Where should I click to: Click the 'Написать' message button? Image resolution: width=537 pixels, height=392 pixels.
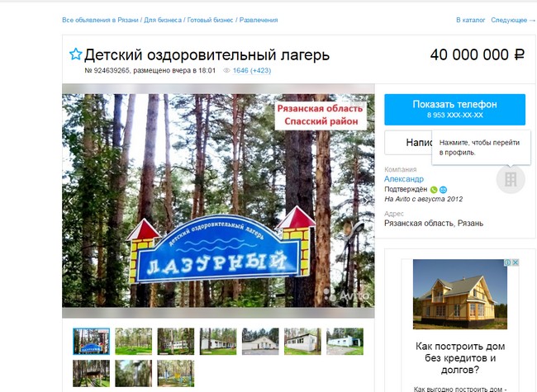point(408,143)
